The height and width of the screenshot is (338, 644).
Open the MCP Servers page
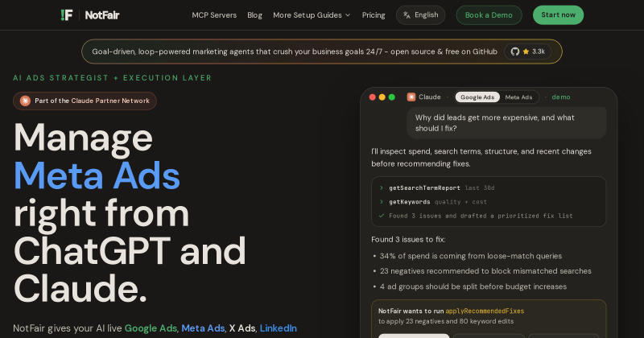pos(214,15)
